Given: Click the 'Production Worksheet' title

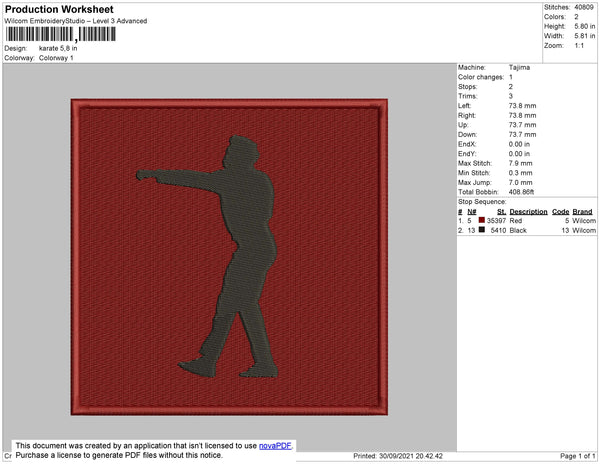Looking at the screenshot, I should 59,9.
